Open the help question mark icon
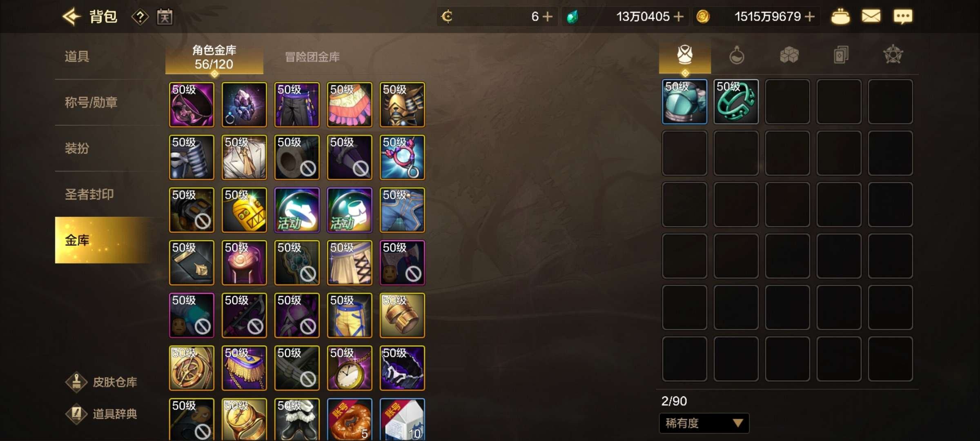The width and height of the screenshot is (980, 441). [140, 17]
